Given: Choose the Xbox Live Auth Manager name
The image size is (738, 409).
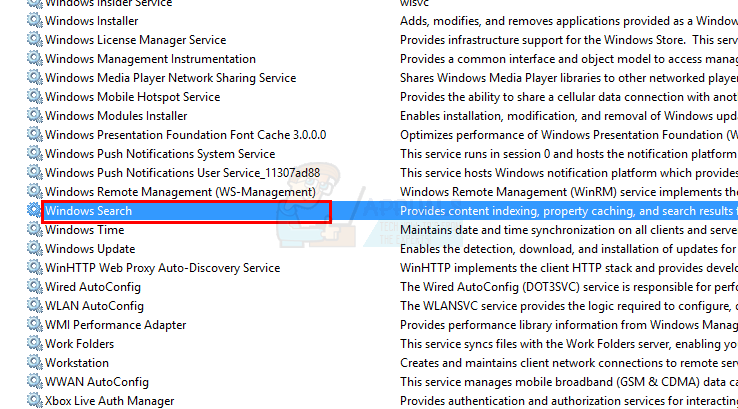Looking at the screenshot, I should pos(110,401).
